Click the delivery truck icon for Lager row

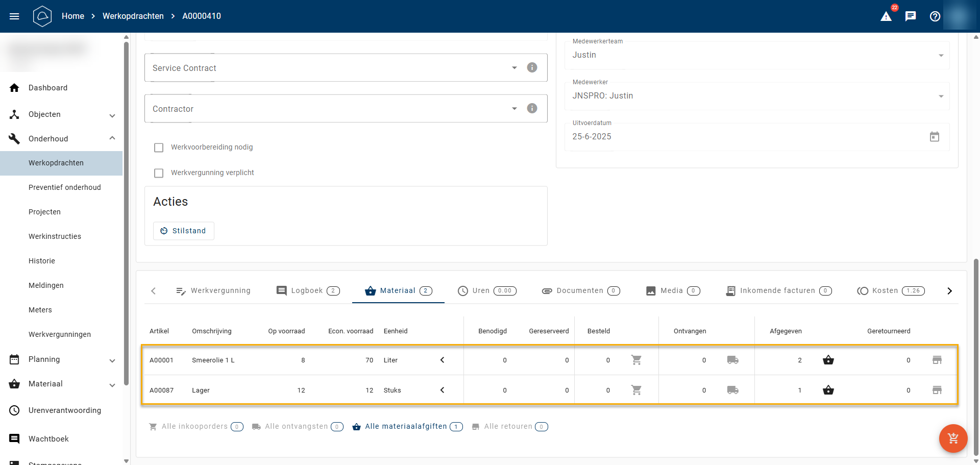pos(732,390)
